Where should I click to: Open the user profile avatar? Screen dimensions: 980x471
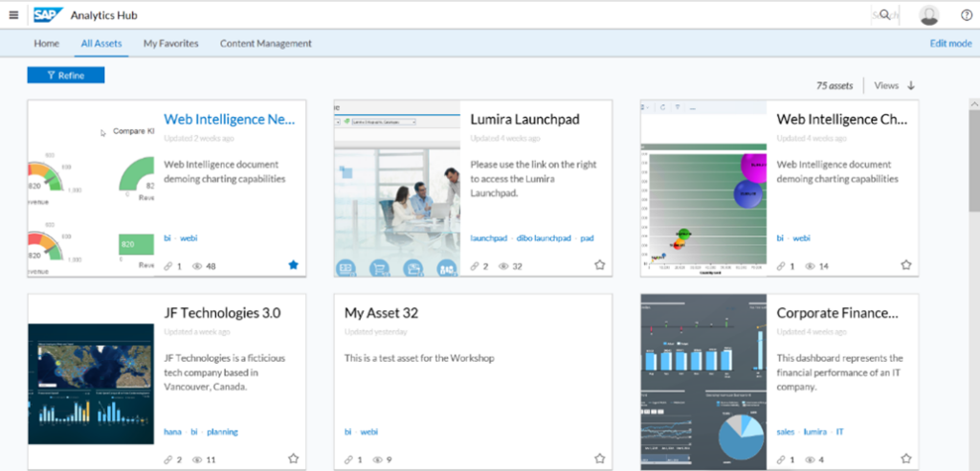[929, 15]
